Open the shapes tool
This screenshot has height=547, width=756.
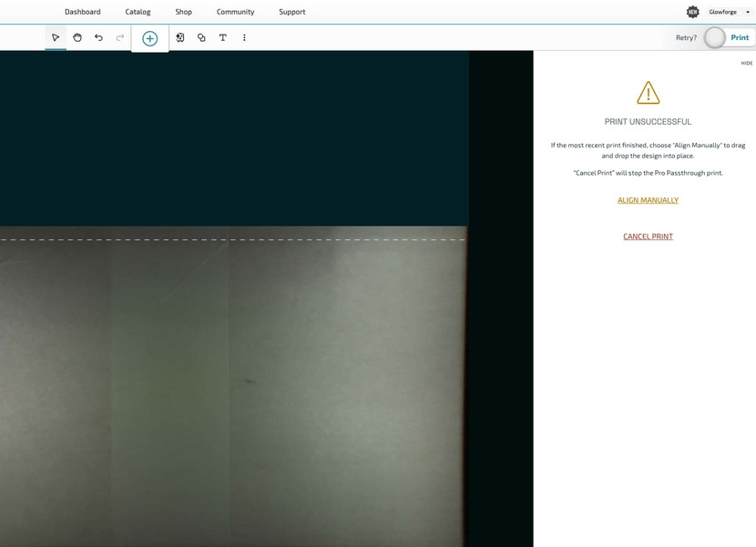coord(201,37)
